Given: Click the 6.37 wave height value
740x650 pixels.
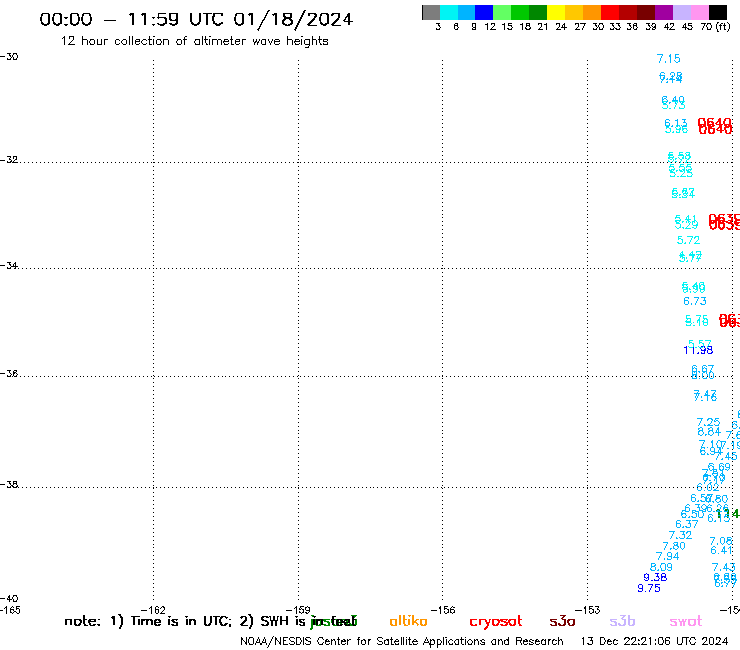Looking at the screenshot, I should (687, 524).
